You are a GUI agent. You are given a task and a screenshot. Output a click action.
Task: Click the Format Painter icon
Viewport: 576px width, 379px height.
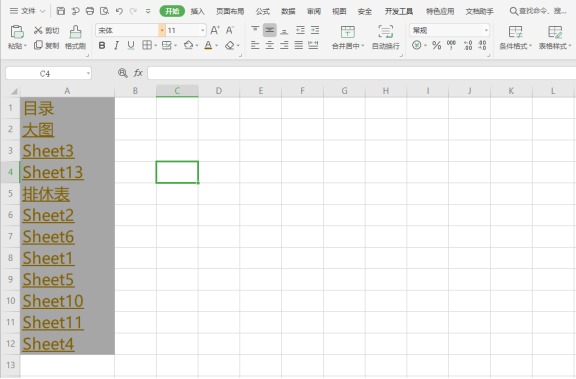pyautogui.click(x=75, y=32)
